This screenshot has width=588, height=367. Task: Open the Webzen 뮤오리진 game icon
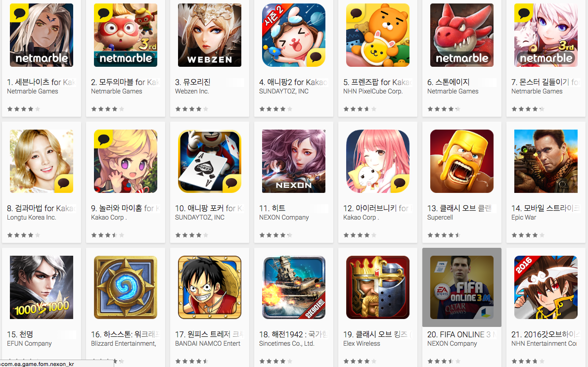(x=210, y=35)
